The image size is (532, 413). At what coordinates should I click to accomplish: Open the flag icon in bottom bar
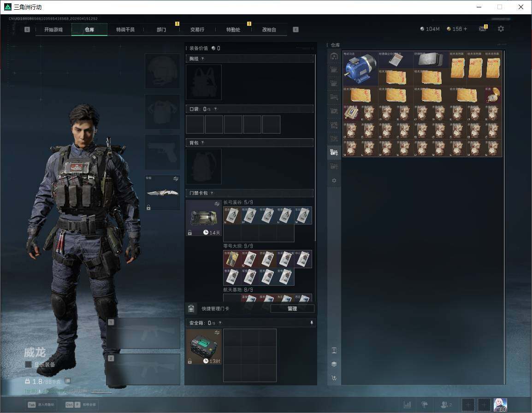(x=425, y=405)
